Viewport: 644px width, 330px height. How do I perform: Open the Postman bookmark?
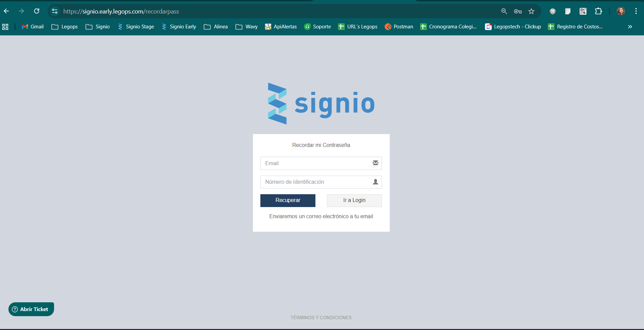pos(399,27)
